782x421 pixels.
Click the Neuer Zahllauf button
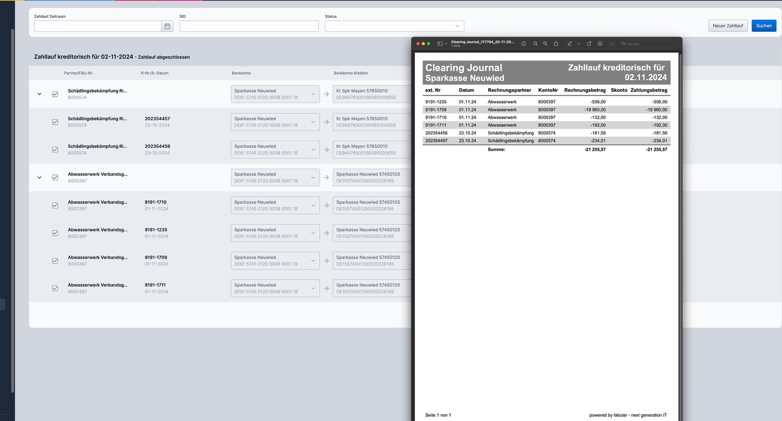point(728,25)
